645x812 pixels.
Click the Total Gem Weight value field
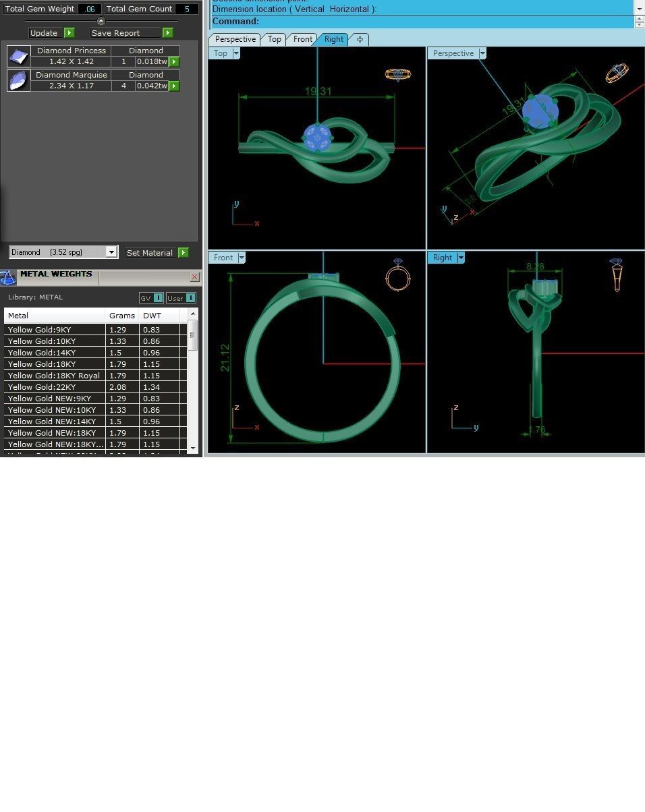[90, 9]
